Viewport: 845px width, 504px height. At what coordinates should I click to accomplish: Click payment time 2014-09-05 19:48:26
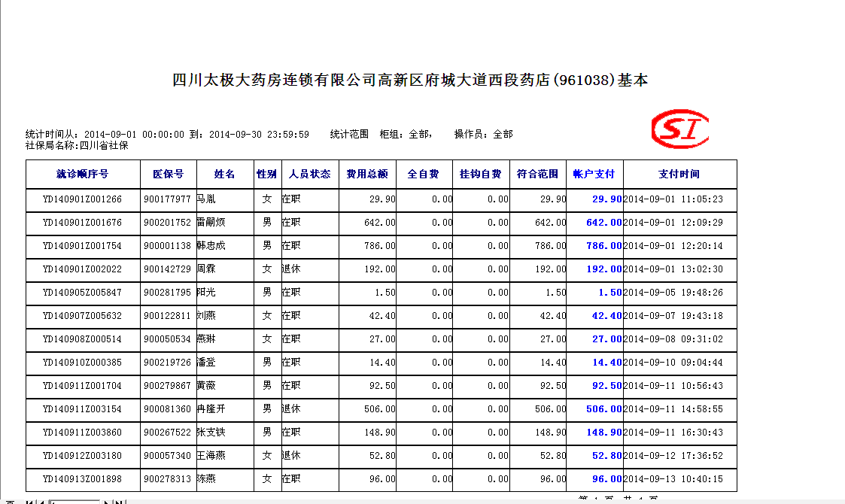pos(673,293)
